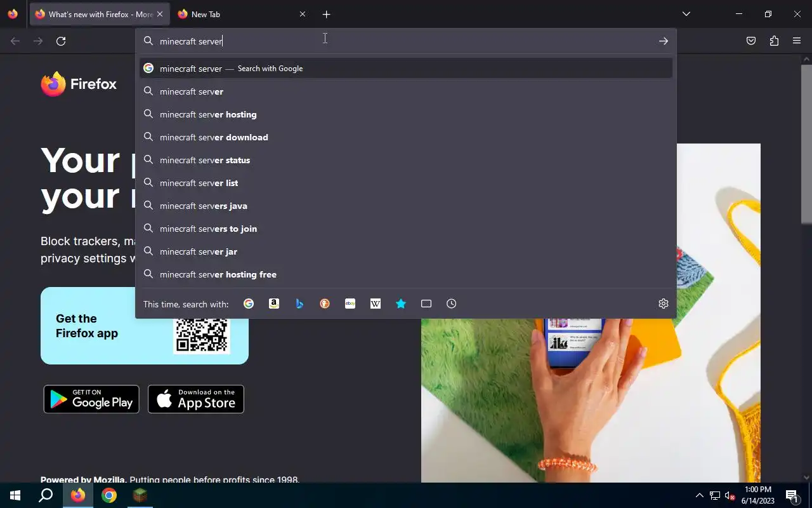Click the Firefox app QR code
This screenshot has height=508, width=812.
tap(202, 335)
